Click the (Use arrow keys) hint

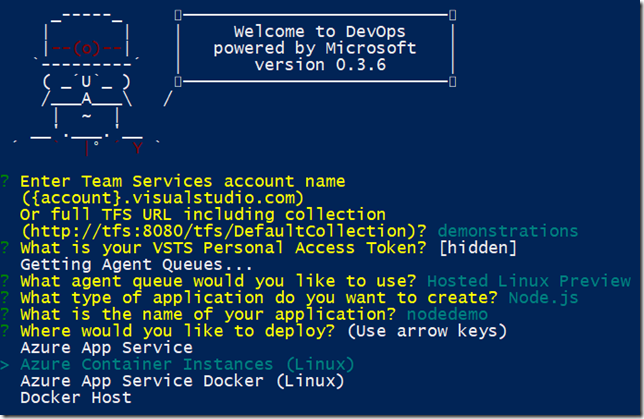pos(427,331)
